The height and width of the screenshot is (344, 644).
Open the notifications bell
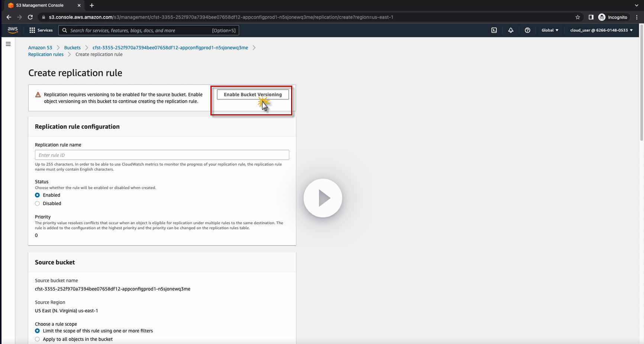(x=511, y=30)
